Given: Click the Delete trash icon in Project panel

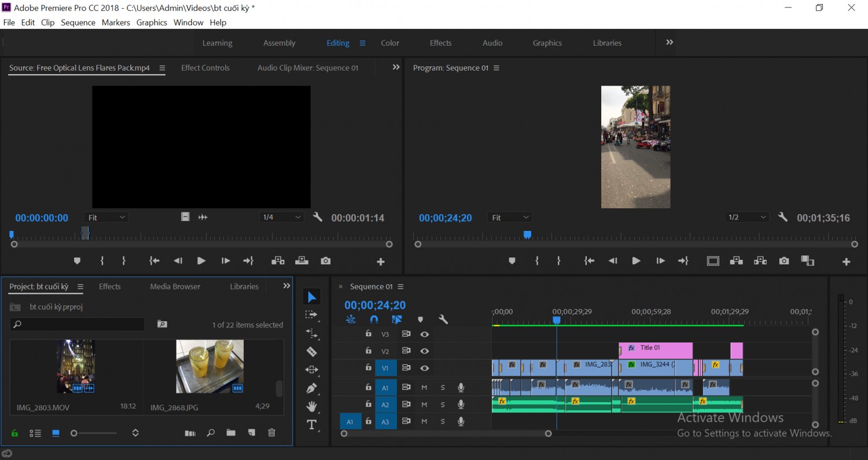Looking at the screenshot, I should [271, 432].
